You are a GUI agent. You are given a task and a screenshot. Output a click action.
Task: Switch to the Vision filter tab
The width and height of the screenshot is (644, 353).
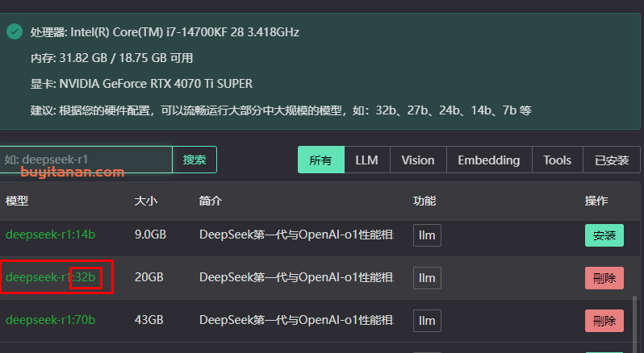tap(418, 160)
